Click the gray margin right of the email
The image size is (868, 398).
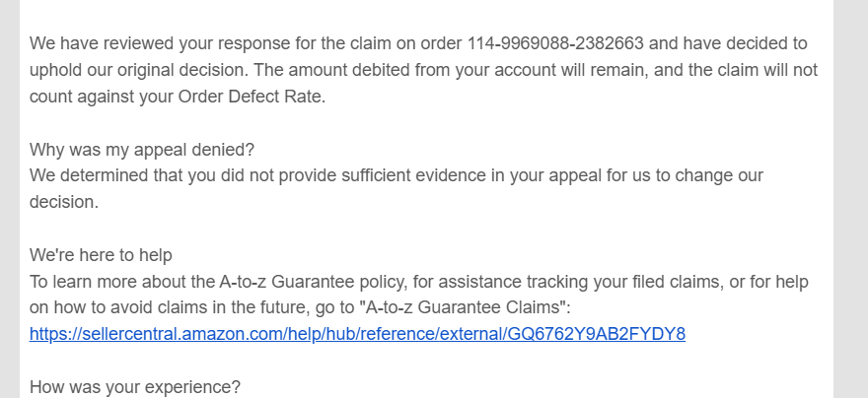[x=850, y=199]
